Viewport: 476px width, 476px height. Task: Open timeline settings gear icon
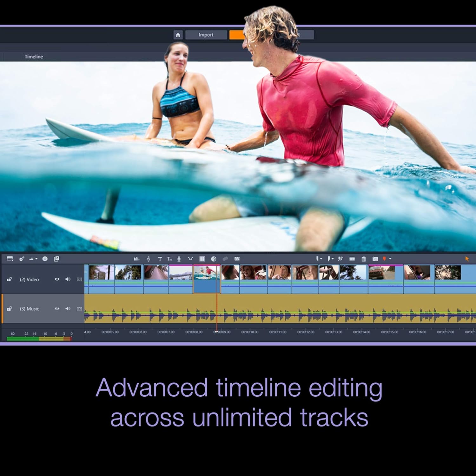(x=22, y=259)
